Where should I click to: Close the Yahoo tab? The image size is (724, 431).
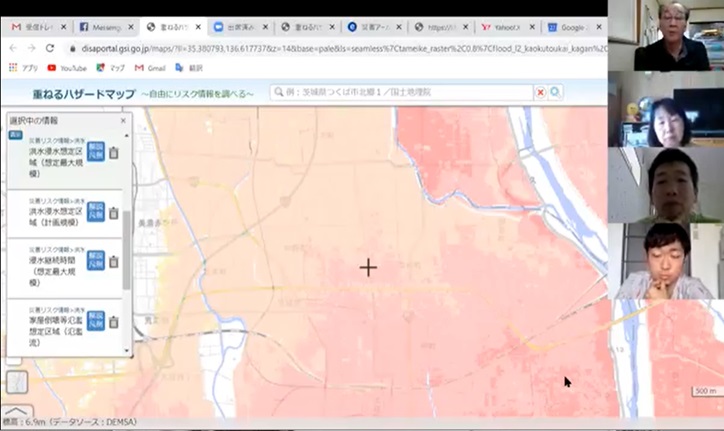(x=532, y=27)
